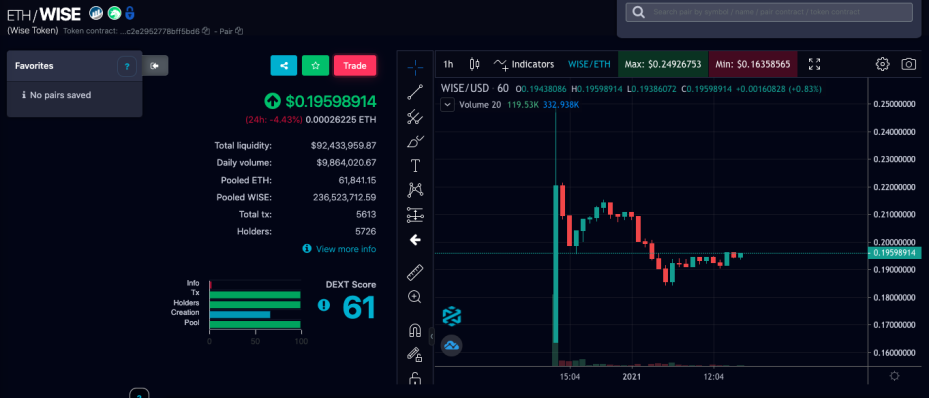Open Favorites help question mark
The width and height of the screenshot is (929, 398).
pyautogui.click(x=127, y=66)
